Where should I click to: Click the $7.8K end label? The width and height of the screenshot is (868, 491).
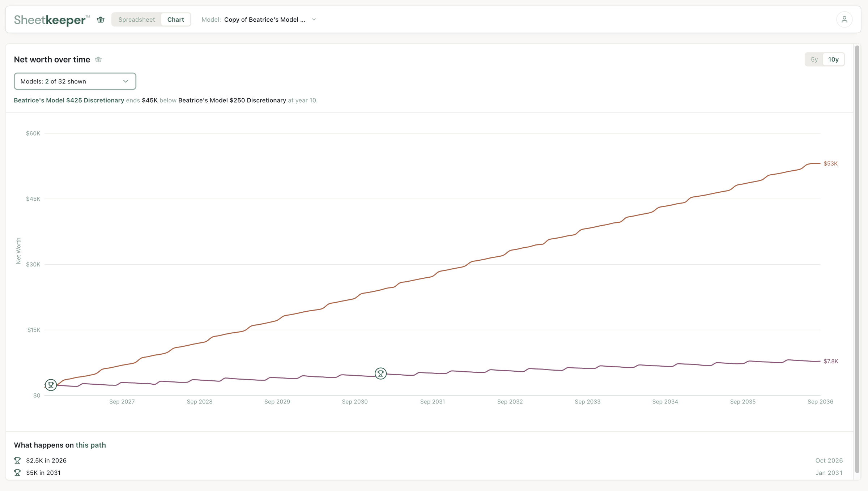(831, 361)
